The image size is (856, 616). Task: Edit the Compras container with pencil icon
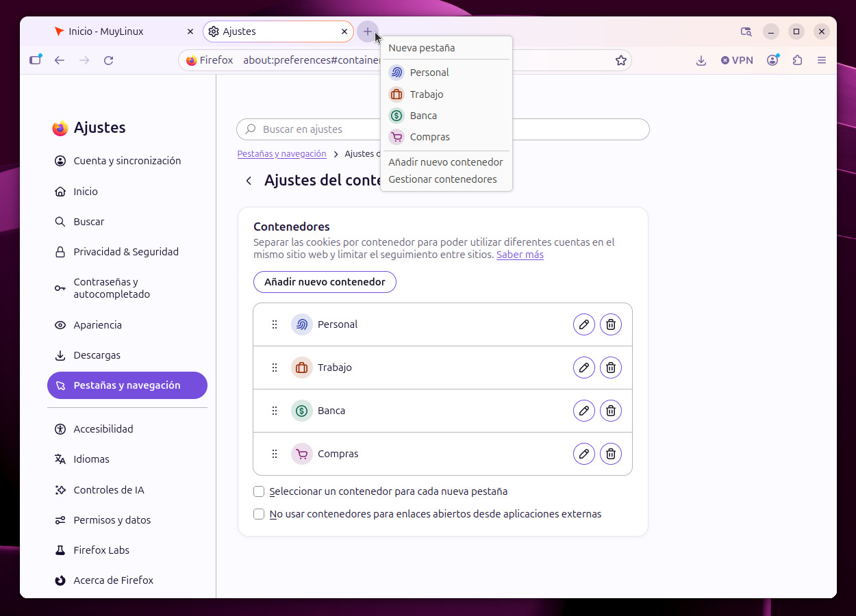click(584, 454)
